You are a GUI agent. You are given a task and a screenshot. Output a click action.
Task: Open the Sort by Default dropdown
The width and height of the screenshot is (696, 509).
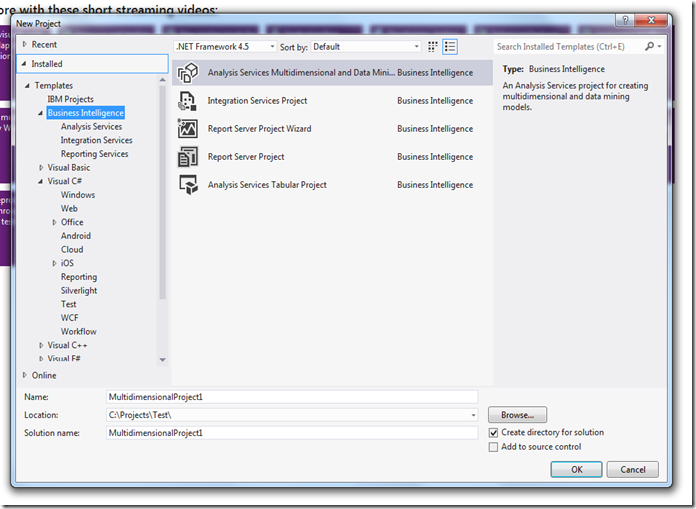pos(366,47)
